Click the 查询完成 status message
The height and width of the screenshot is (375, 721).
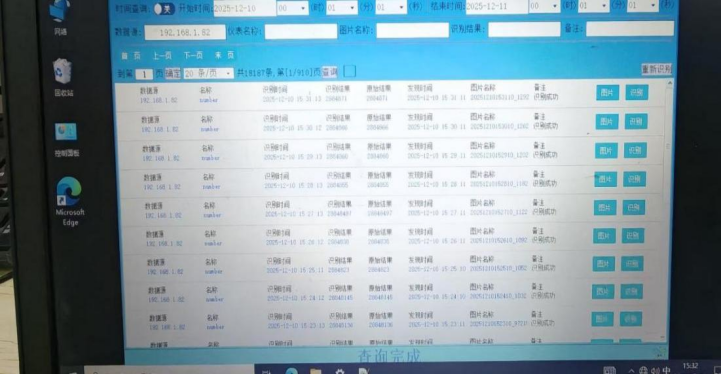tap(389, 355)
